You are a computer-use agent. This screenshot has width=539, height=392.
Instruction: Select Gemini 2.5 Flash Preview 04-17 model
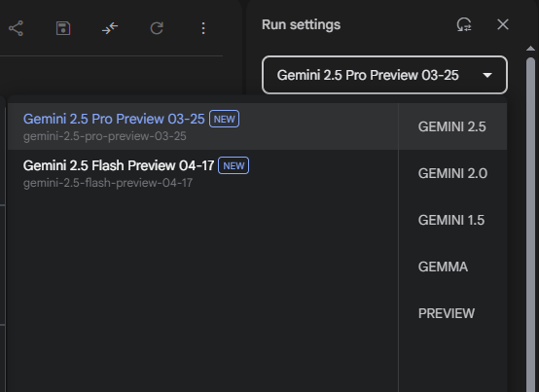(202, 173)
